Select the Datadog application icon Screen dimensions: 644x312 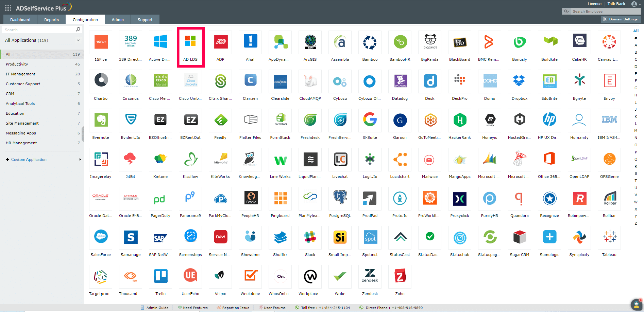coord(400,81)
